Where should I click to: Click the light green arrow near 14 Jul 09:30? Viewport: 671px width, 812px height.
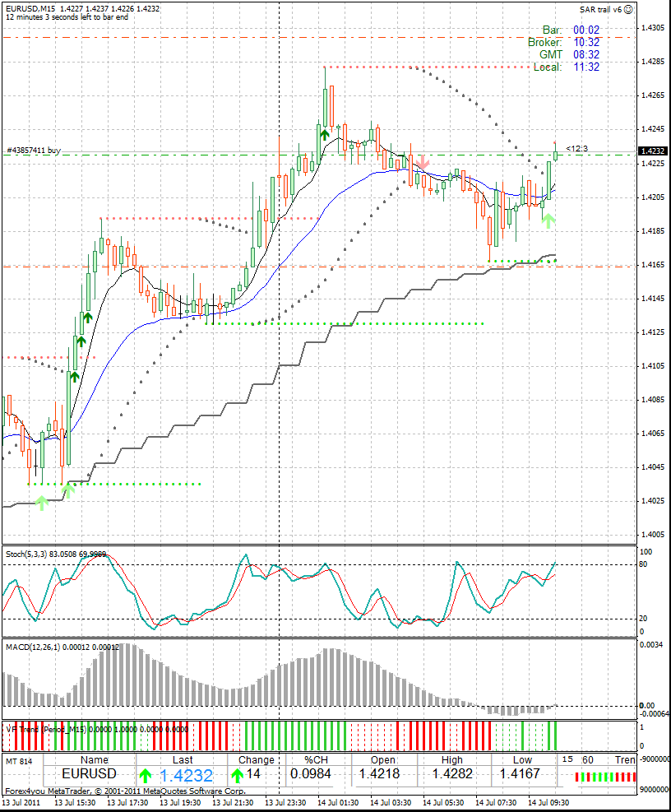pyautogui.click(x=548, y=220)
